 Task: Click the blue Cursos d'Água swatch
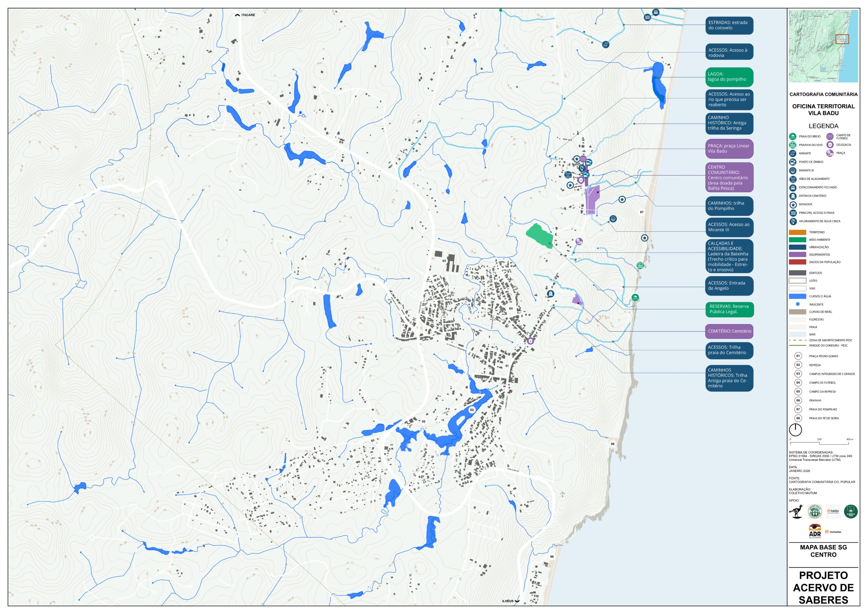coord(797,296)
